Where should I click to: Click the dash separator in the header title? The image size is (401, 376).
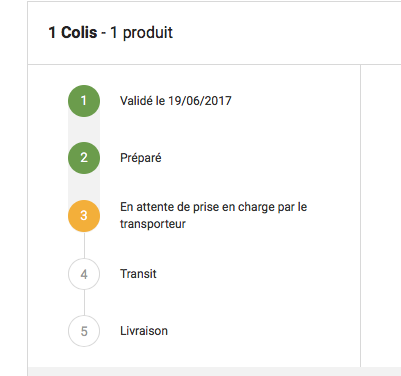point(104,34)
